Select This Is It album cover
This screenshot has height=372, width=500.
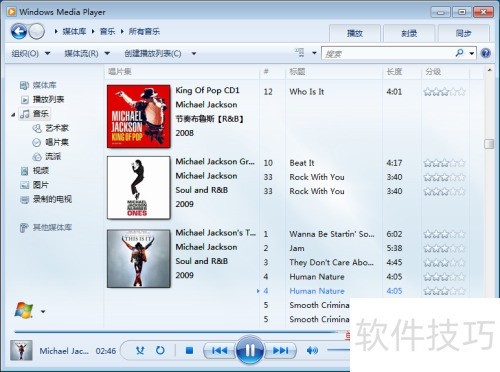pyautogui.click(x=139, y=258)
